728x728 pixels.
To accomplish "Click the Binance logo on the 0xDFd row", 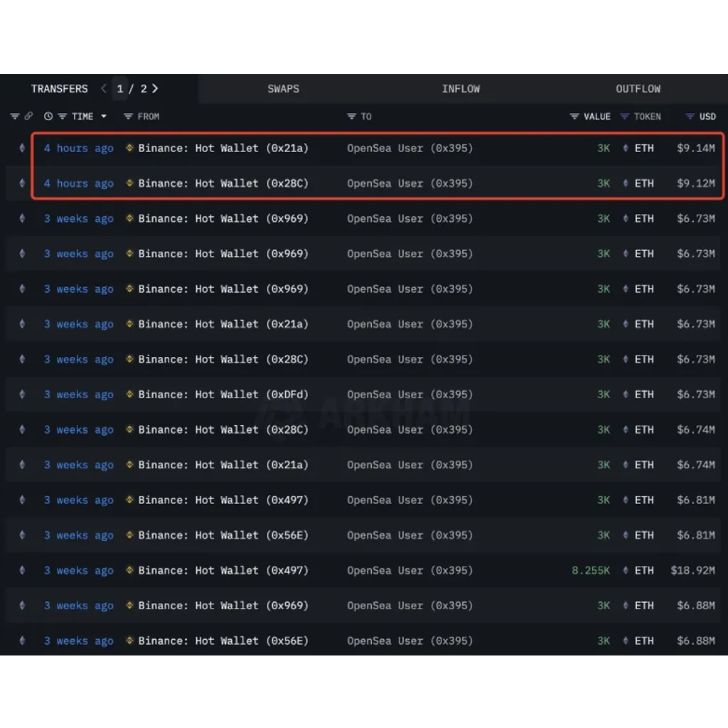I will coord(129,394).
